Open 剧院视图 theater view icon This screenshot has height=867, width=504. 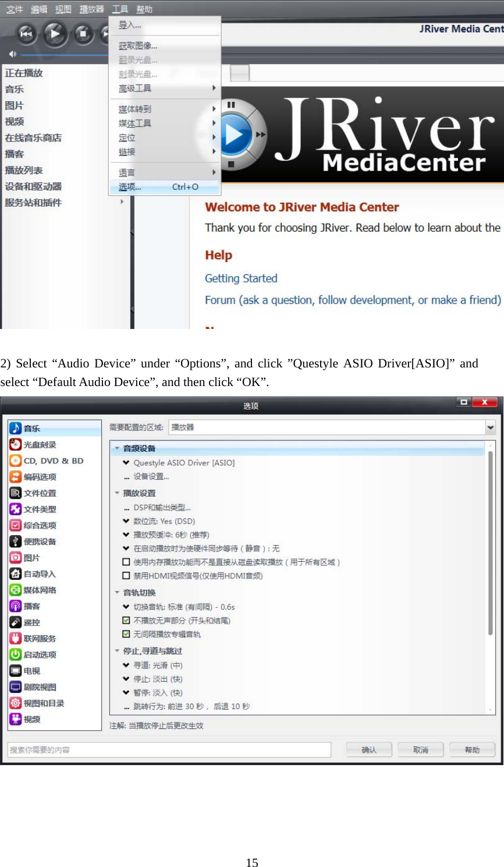coord(16,687)
